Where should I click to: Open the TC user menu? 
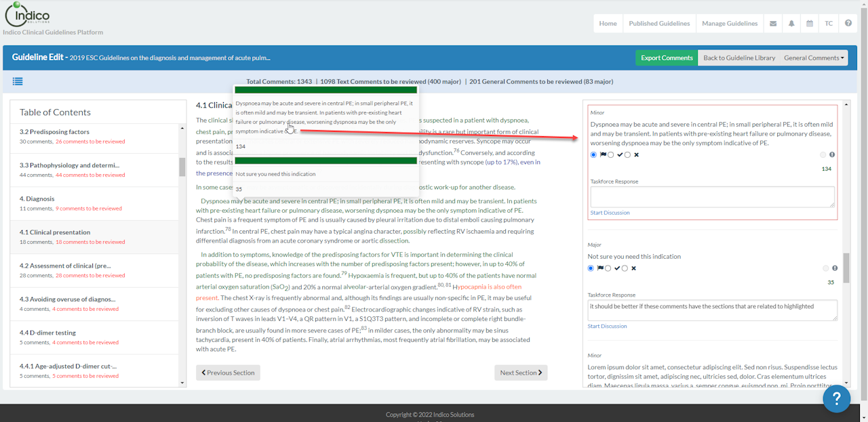point(829,23)
